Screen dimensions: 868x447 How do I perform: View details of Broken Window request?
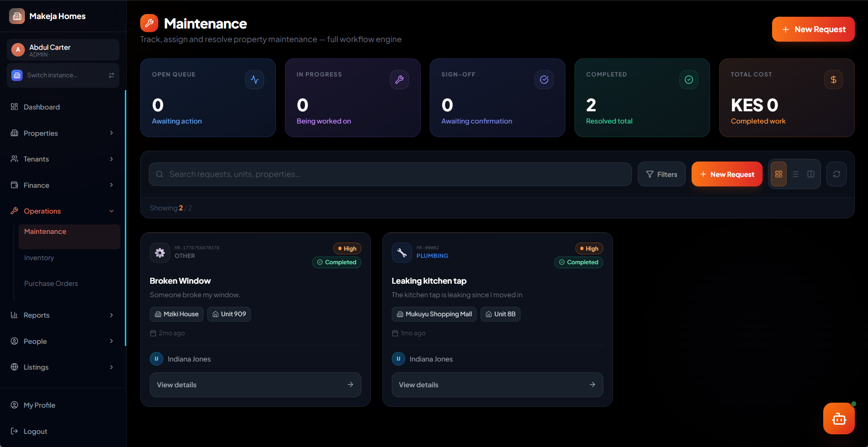(x=256, y=385)
